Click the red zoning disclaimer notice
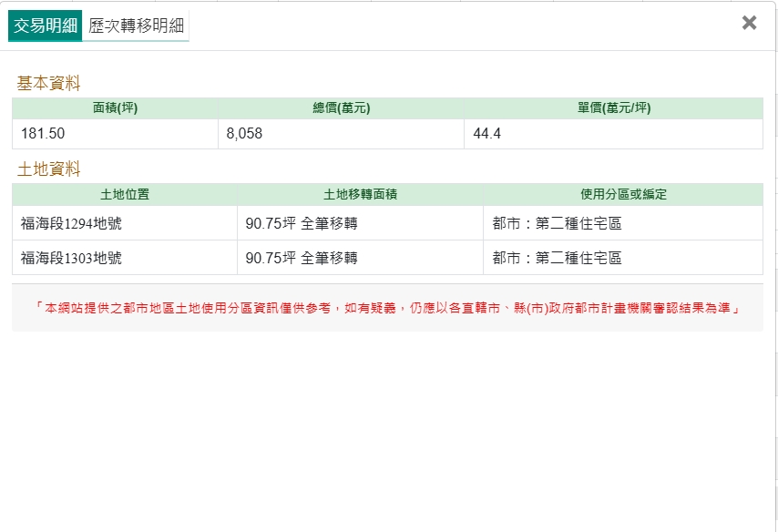The height and width of the screenshot is (532, 778). click(x=387, y=308)
